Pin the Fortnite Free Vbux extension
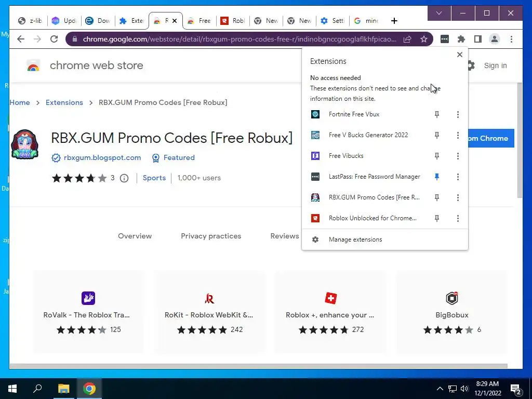The height and width of the screenshot is (399, 532). coord(437,114)
